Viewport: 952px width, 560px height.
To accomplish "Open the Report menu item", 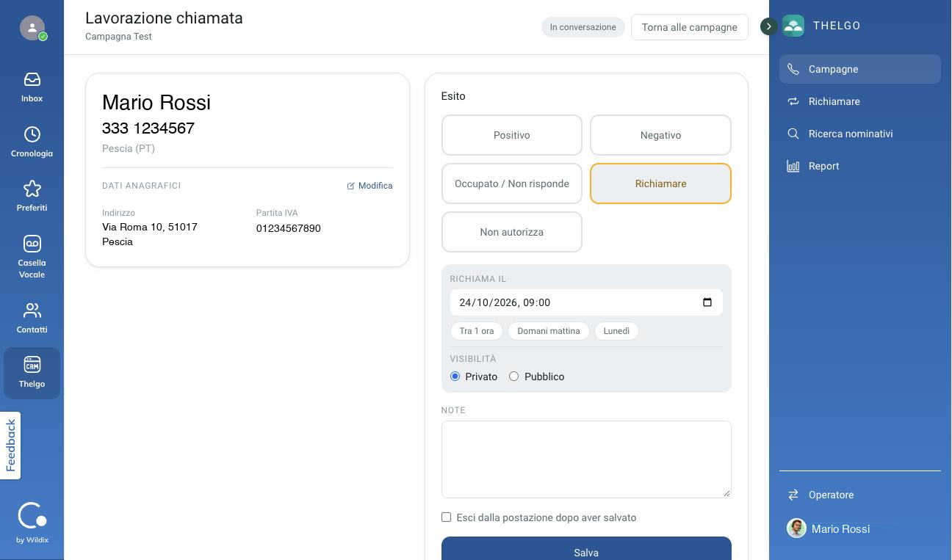I will point(859,166).
